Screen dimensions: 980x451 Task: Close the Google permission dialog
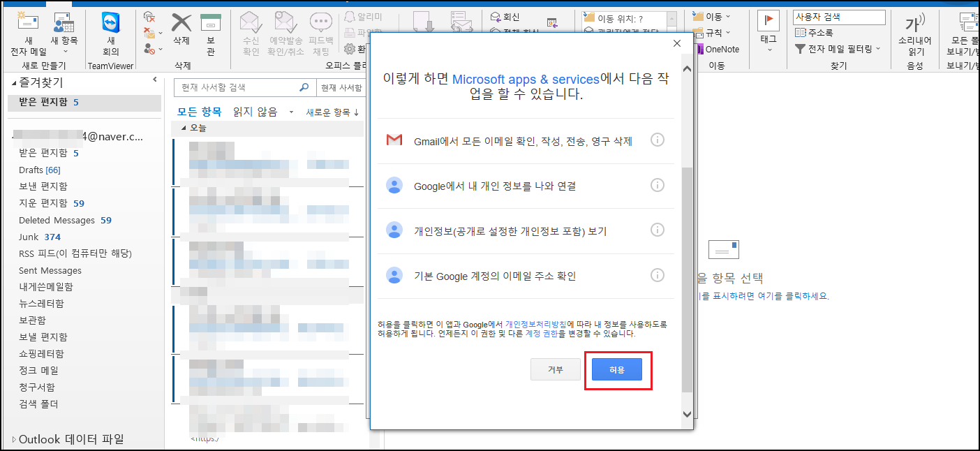676,43
